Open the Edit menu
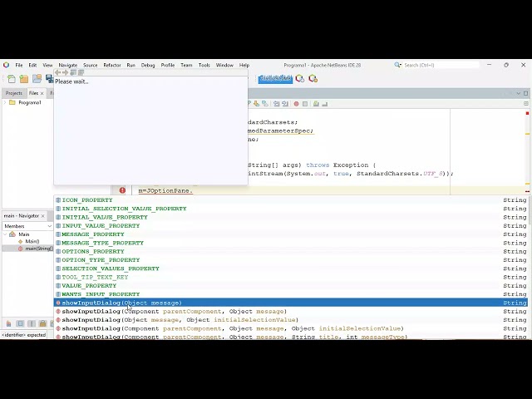Image resolution: width=532 pixels, height=399 pixels. pos(32,65)
